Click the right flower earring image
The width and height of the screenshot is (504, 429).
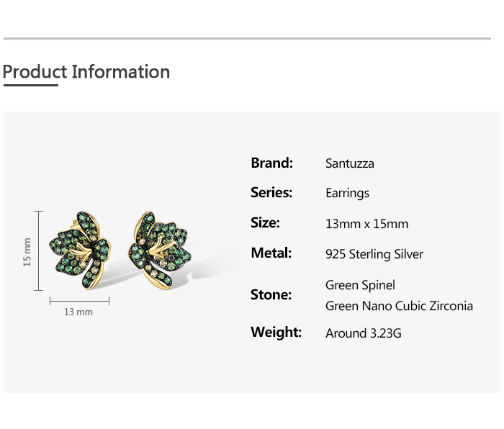tap(159, 250)
